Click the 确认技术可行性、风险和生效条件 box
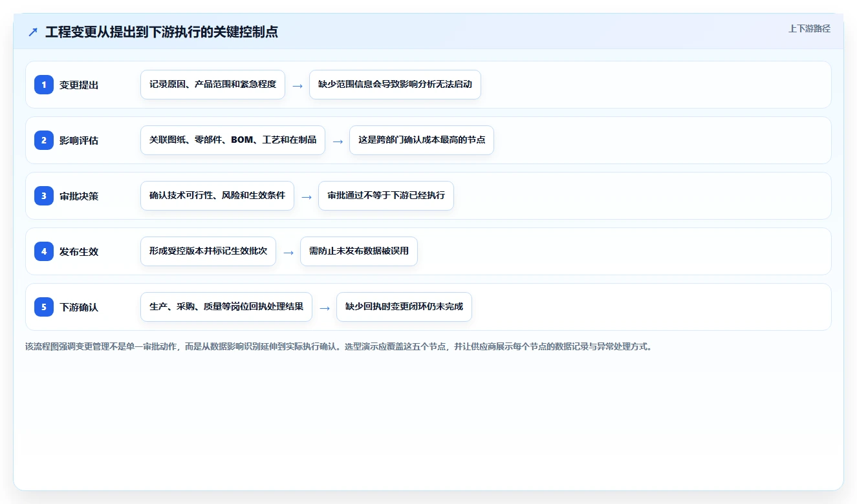The image size is (857, 504). coord(217,196)
